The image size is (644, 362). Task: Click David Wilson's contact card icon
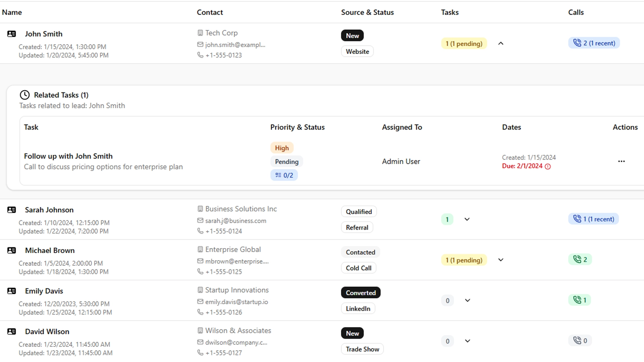[12, 331]
